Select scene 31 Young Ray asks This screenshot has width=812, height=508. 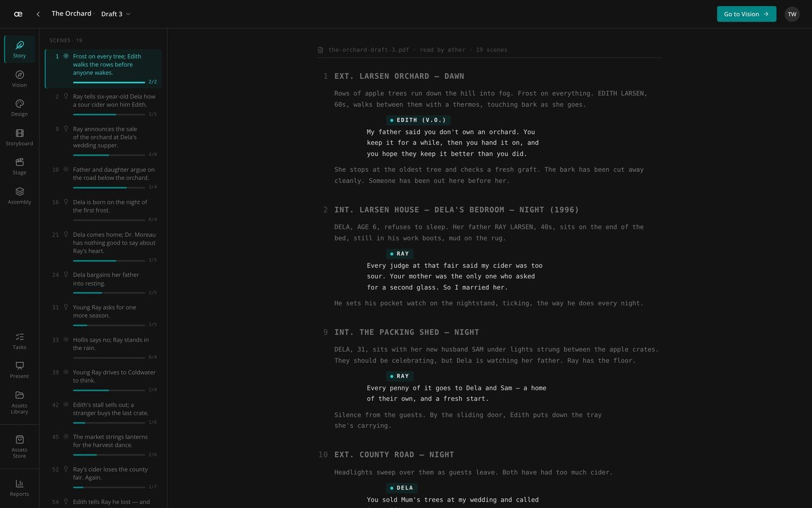(x=103, y=315)
